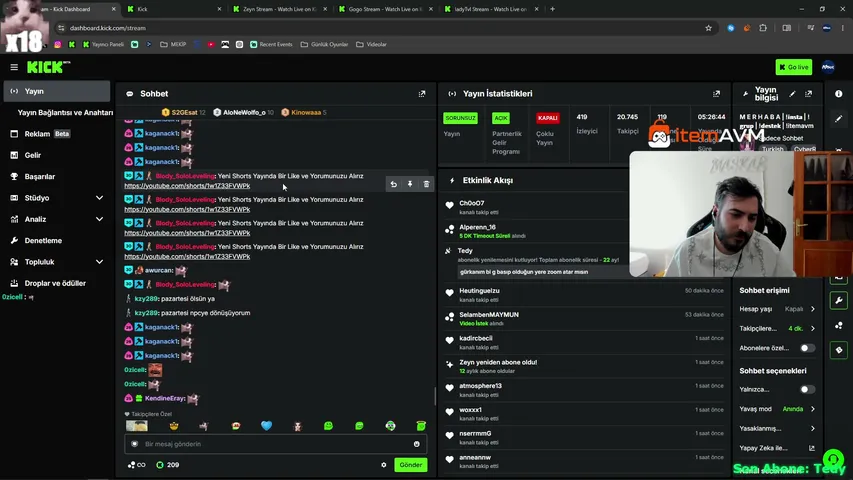The image size is (853, 480).
Task: Click the wrench icon in right sidebar
Action: (839, 300)
